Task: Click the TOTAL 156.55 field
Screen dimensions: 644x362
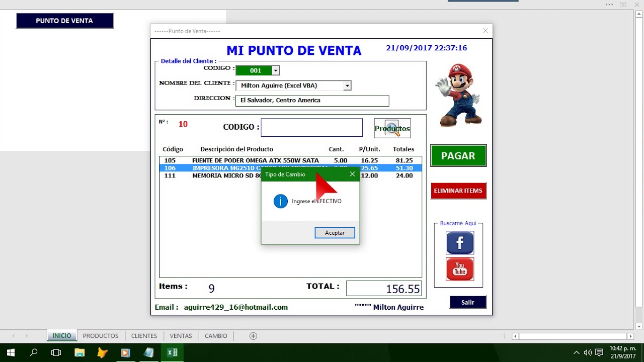Action: click(x=384, y=289)
